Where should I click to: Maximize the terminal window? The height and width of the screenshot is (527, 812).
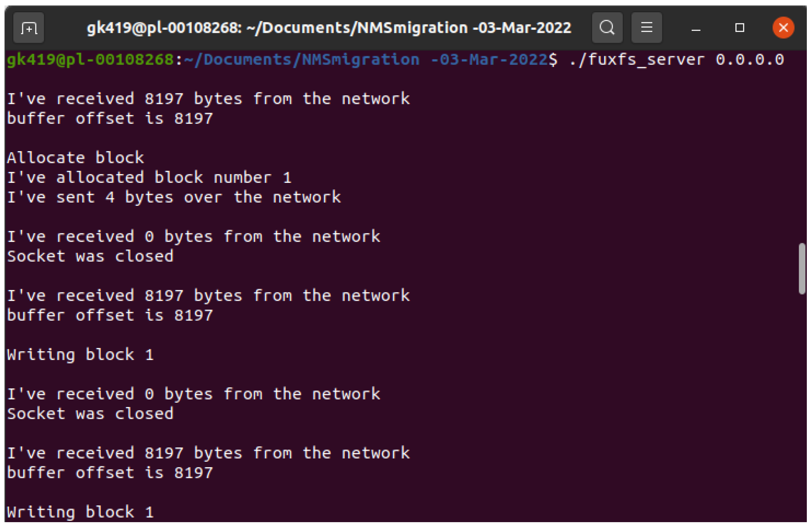(740, 28)
